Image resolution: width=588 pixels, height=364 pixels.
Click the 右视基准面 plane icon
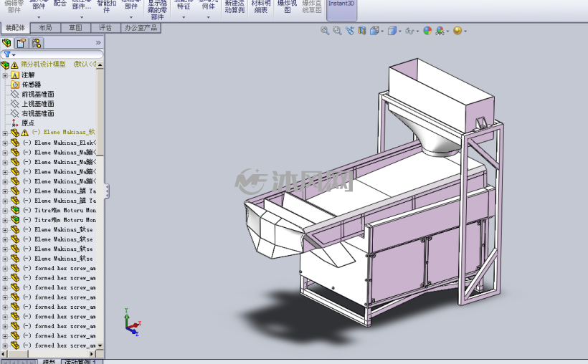[14, 113]
